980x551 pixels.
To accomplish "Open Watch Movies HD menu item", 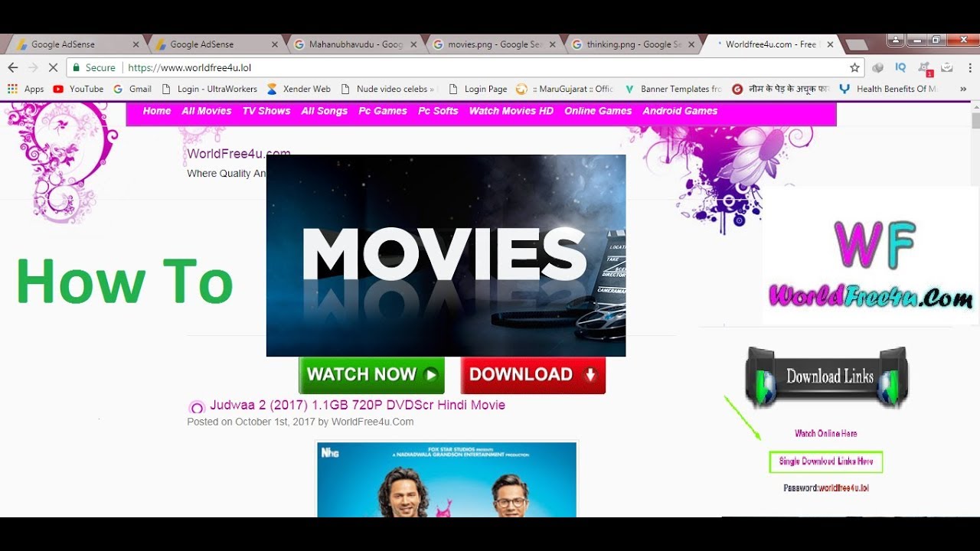I will (x=511, y=111).
